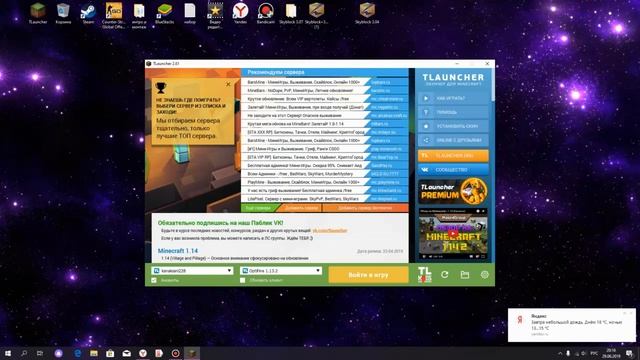The height and width of the screenshot is (360, 640).
Task: Select the GTA XXX RP server row
Action: 324,132
